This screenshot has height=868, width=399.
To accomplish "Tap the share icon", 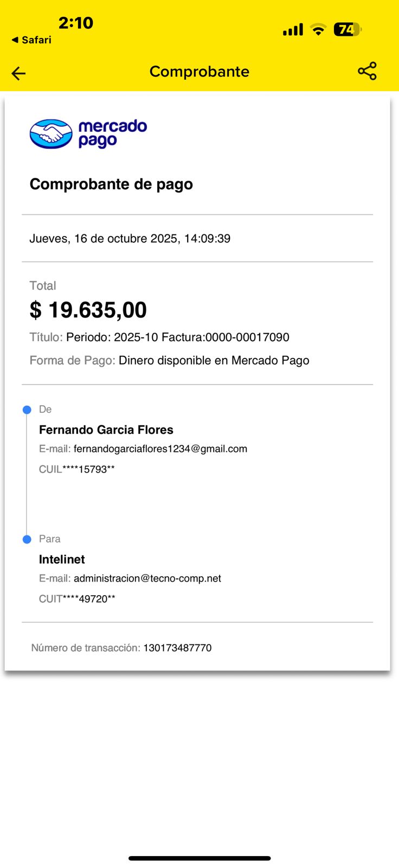I will pyautogui.click(x=367, y=71).
